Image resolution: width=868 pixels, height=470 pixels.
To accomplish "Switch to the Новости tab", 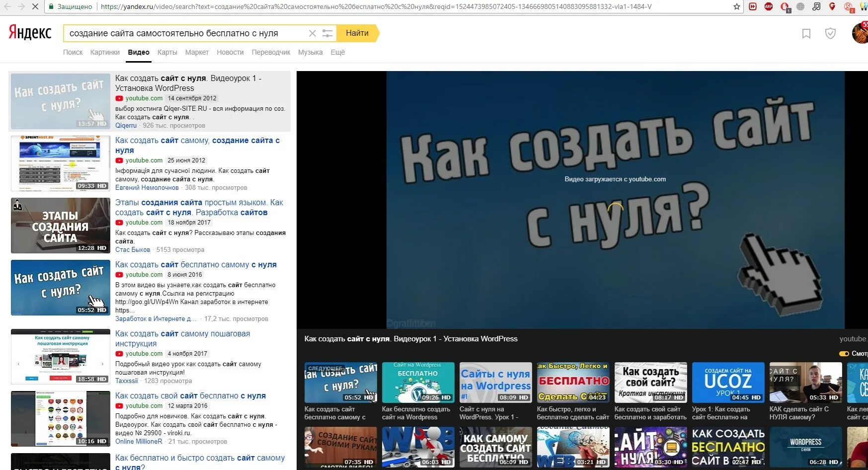I will pos(230,52).
